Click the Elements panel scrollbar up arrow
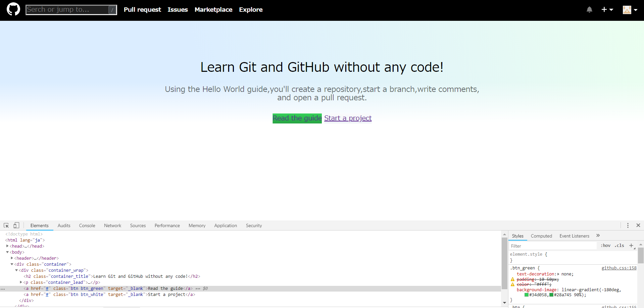Screen dimensions: 644x308 504,235
